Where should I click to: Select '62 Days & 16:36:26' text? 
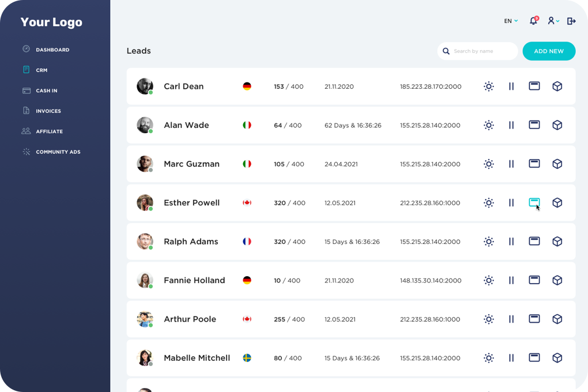tap(353, 125)
